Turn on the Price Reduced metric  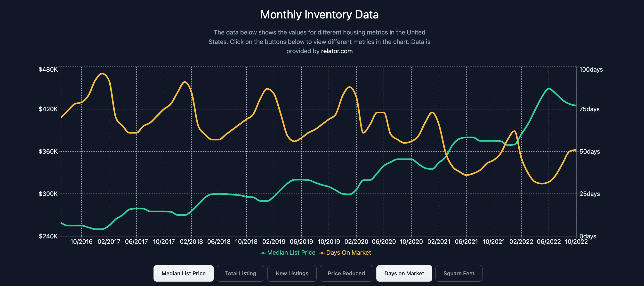click(x=346, y=273)
